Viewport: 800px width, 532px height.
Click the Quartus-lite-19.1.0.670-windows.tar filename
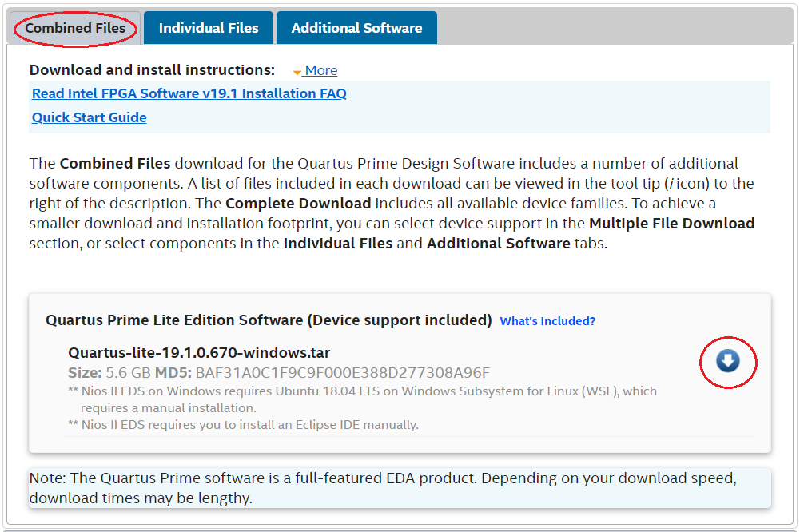[199, 353]
